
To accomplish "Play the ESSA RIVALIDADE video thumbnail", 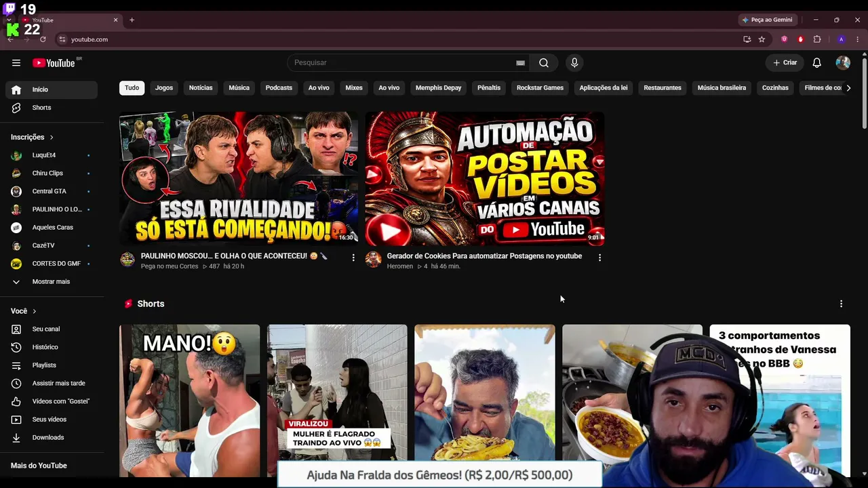I will click(x=239, y=179).
